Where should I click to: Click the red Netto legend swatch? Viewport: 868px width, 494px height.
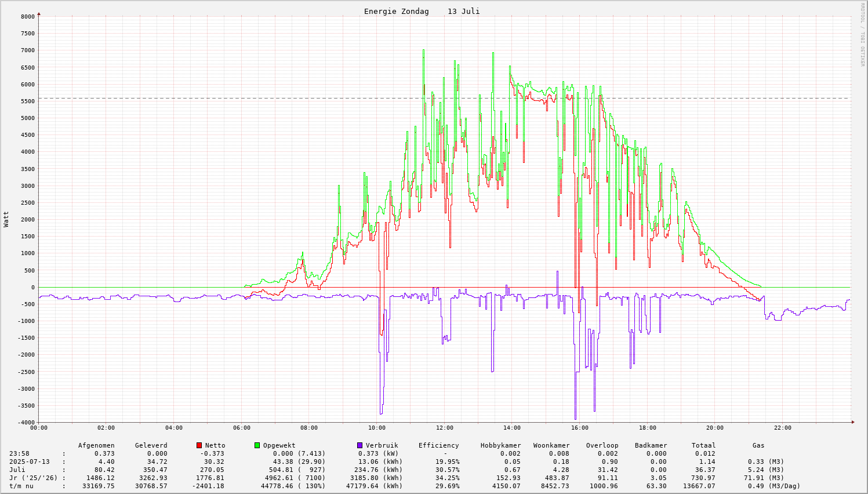point(199,445)
